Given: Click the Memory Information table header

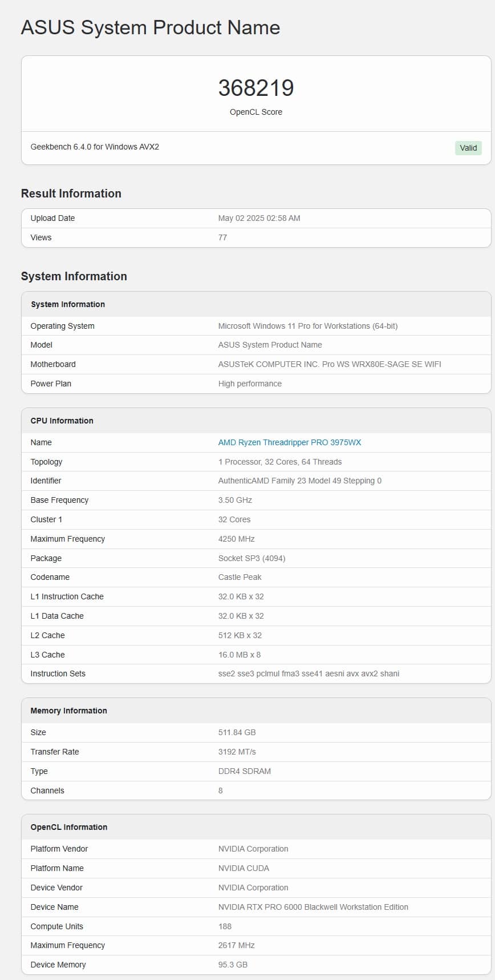Looking at the screenshot, I should (x=256, y=711).
